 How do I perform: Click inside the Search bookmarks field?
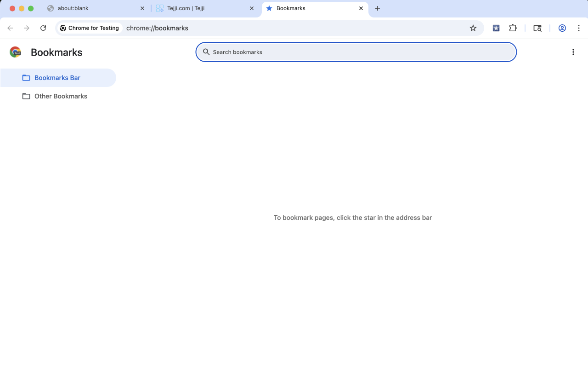[322, 52]
